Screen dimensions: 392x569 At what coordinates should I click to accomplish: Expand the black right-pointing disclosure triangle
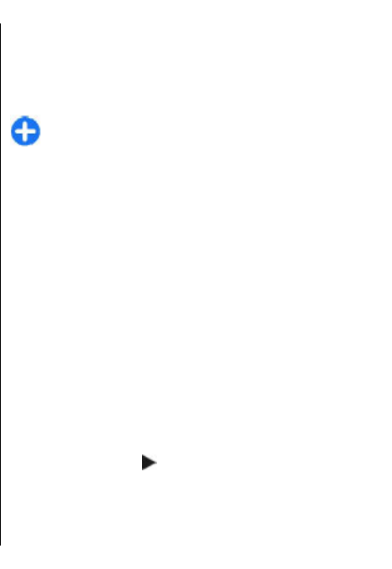149,462
